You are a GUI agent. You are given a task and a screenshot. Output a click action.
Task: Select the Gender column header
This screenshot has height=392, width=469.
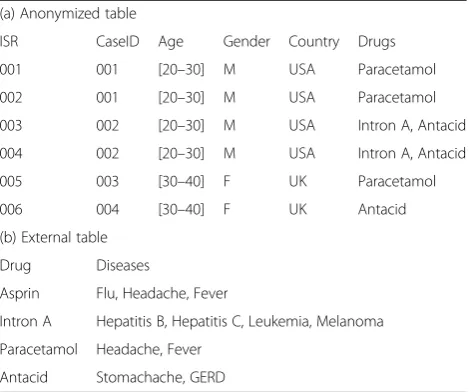click(246, 42)
